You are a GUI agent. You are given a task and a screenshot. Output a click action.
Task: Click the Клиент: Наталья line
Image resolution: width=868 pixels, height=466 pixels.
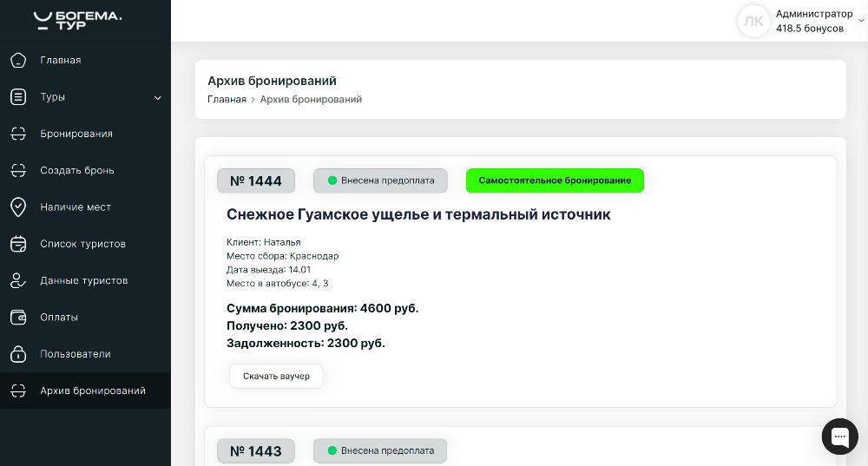click(x=264, y=242)
